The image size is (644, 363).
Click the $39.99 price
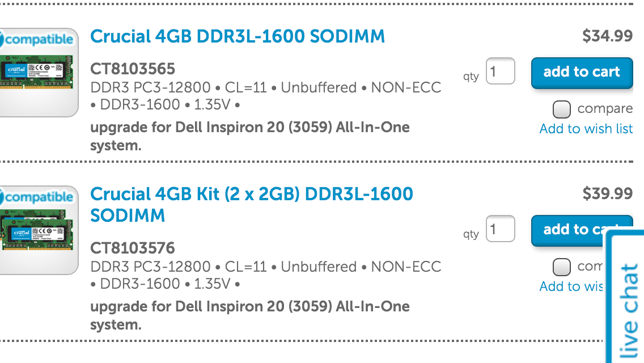(608, 193)
